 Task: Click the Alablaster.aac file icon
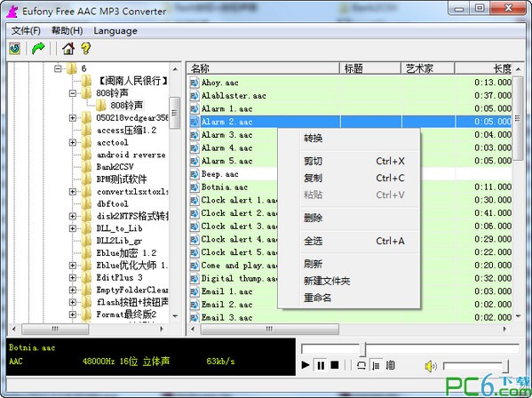point(195,96)
